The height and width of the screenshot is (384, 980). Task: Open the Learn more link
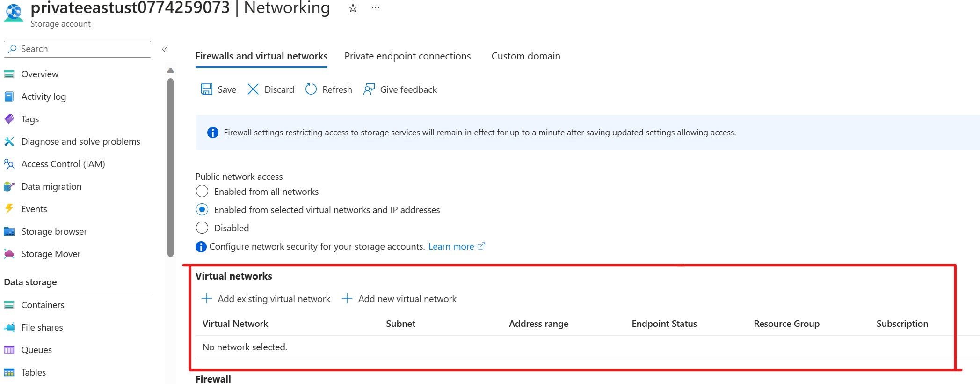[x=451, y=246]
